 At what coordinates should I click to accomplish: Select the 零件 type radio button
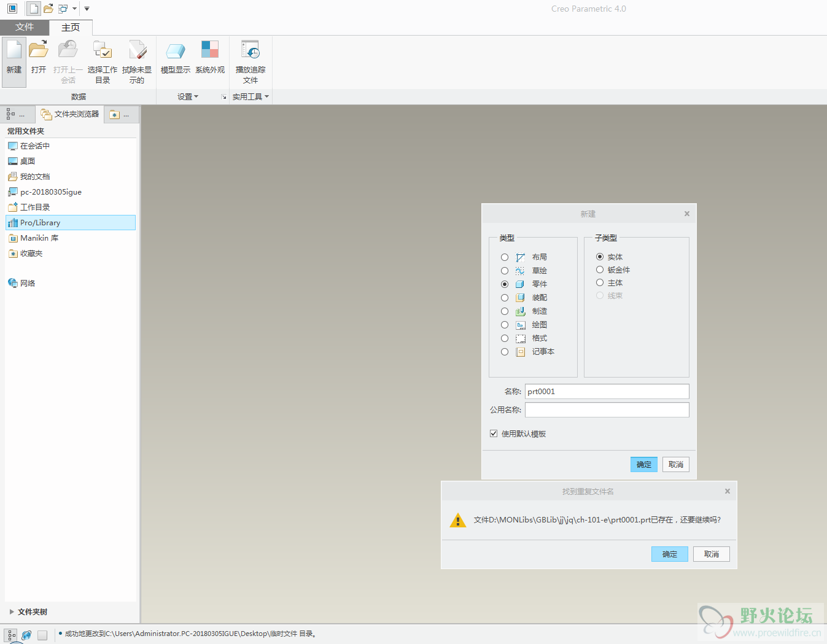(505, 284)
